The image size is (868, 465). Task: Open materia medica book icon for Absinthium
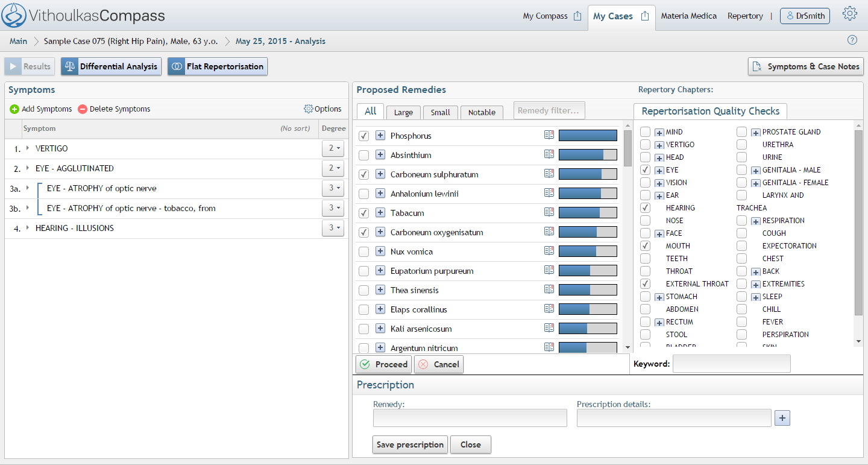(549, 154)
